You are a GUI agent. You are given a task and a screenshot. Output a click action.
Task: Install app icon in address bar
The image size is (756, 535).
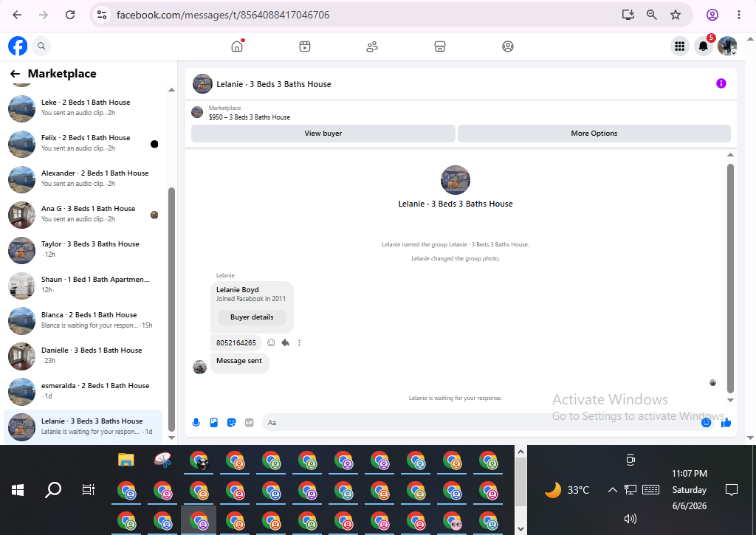point(628,15)
